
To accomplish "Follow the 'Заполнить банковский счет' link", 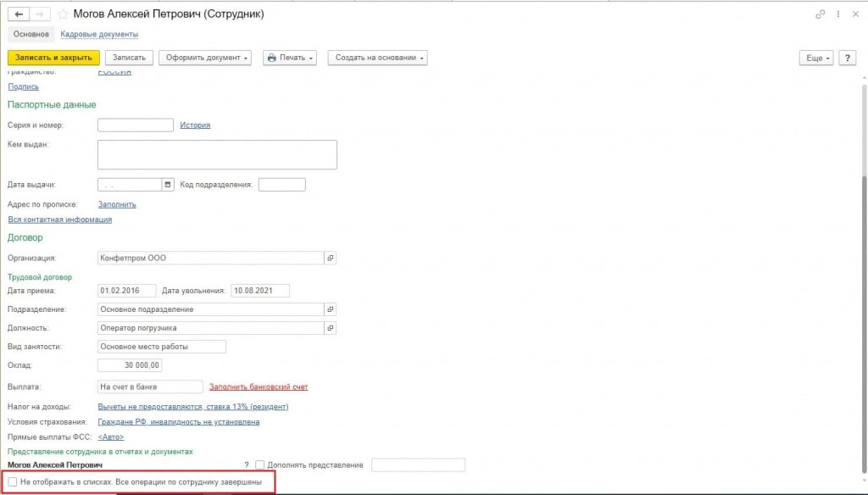I will (259, 387).
